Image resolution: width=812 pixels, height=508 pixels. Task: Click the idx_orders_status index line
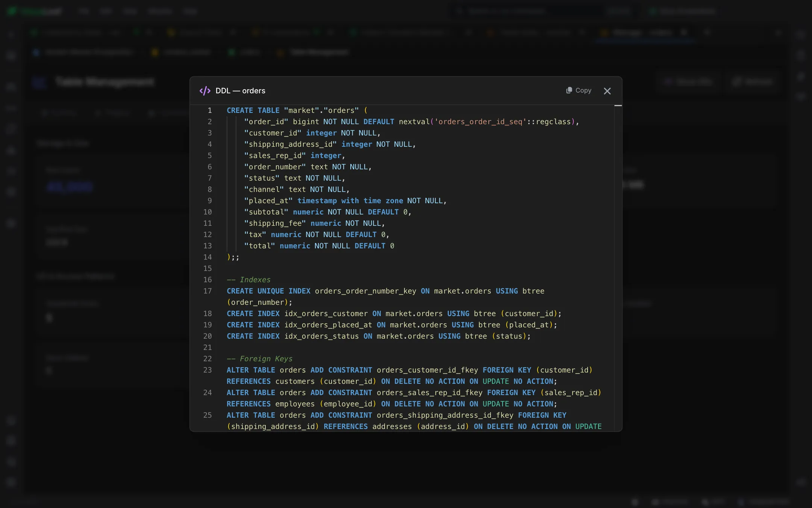379,336
